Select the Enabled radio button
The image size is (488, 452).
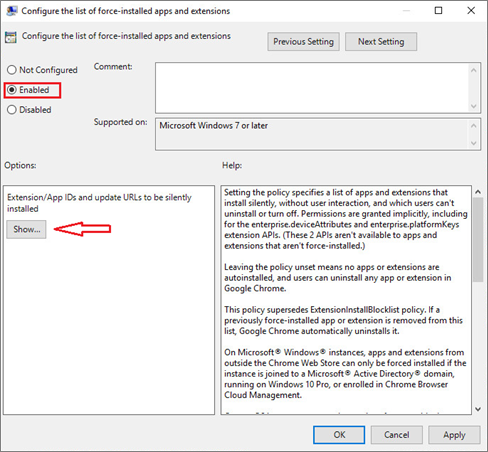[x=12, y=90]
